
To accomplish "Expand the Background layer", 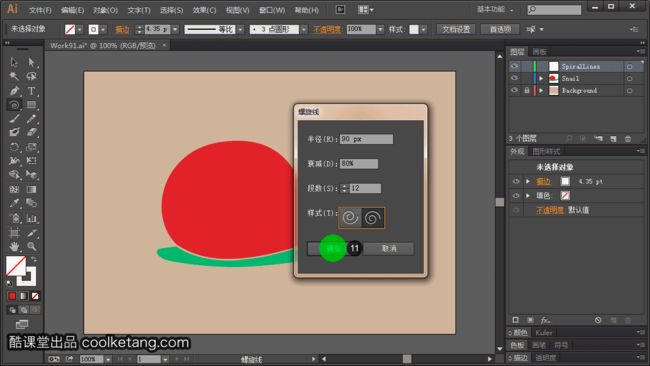I will [541, 90].
